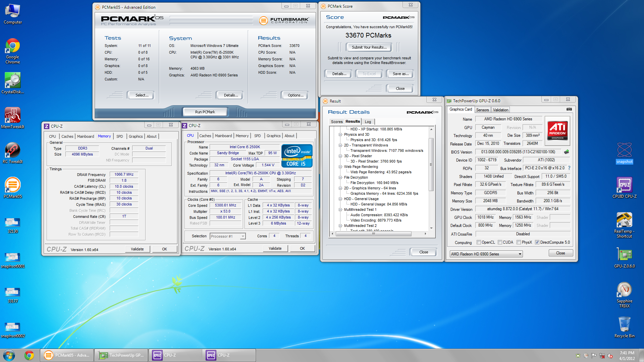Click TechPowerUp GPU-Z taskbar button
The image size is (644, 362).
pyautogui.click(x=121, y=355)
